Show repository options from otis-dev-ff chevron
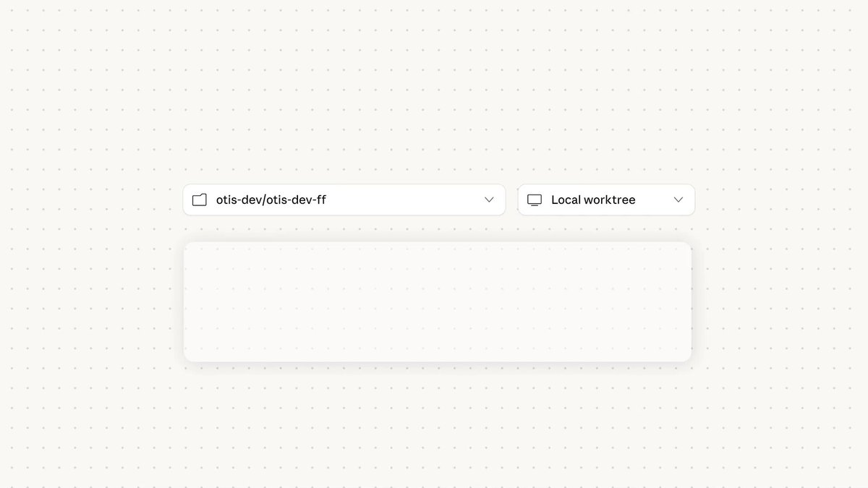The image size is (868, 488). tap(489, 200)
